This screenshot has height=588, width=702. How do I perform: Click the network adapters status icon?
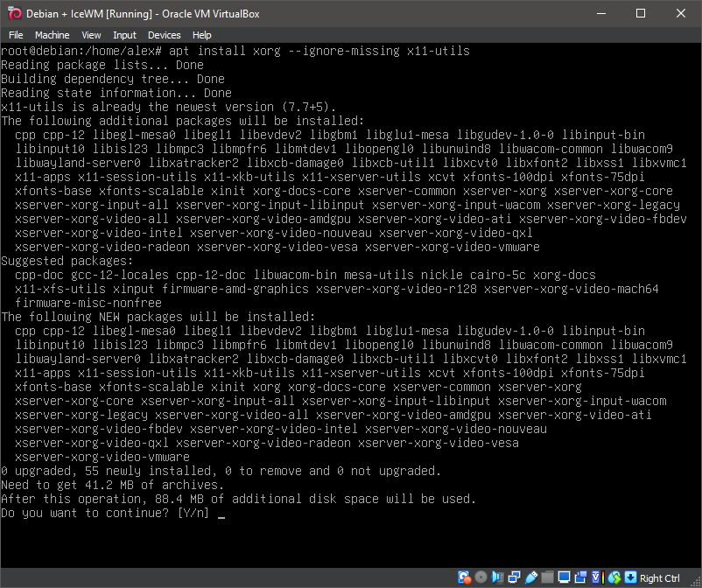514,577
